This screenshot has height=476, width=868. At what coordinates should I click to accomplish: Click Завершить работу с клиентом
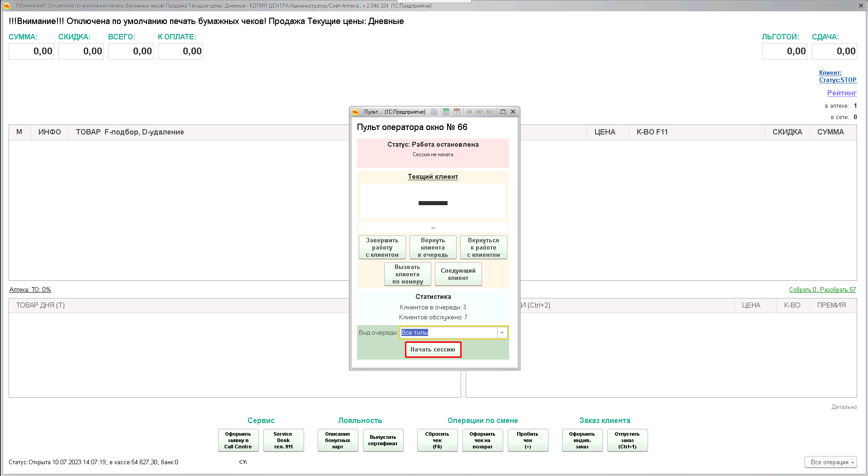[382, 248]
